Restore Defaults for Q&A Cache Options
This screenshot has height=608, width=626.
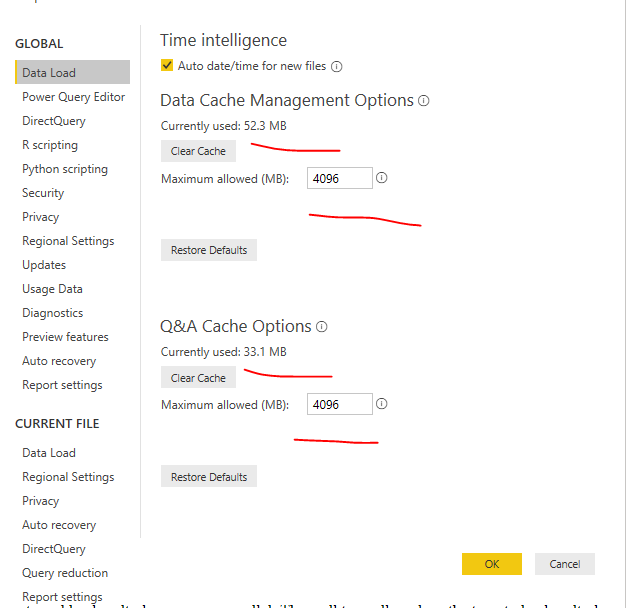click(x=209, y=476)
